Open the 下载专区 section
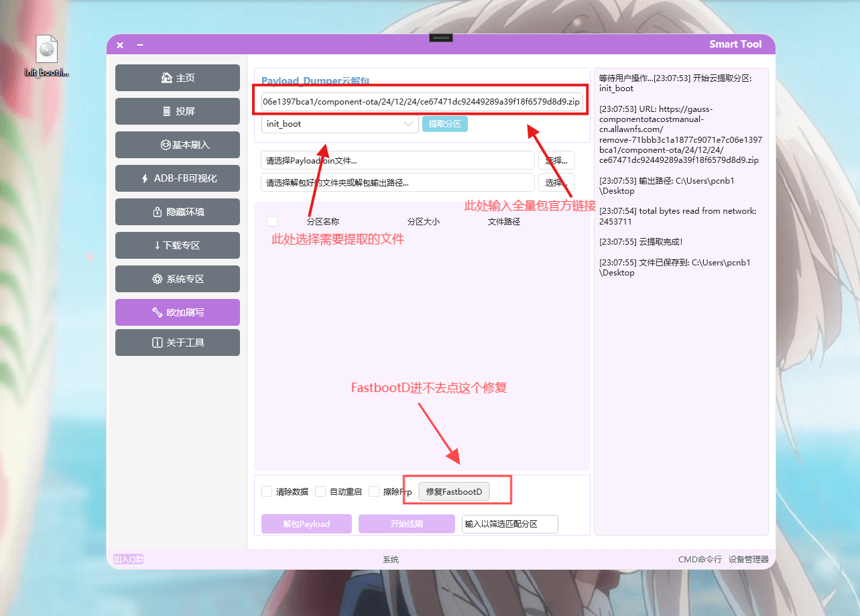This screenshot has width=860, height=616. point(178,245)
